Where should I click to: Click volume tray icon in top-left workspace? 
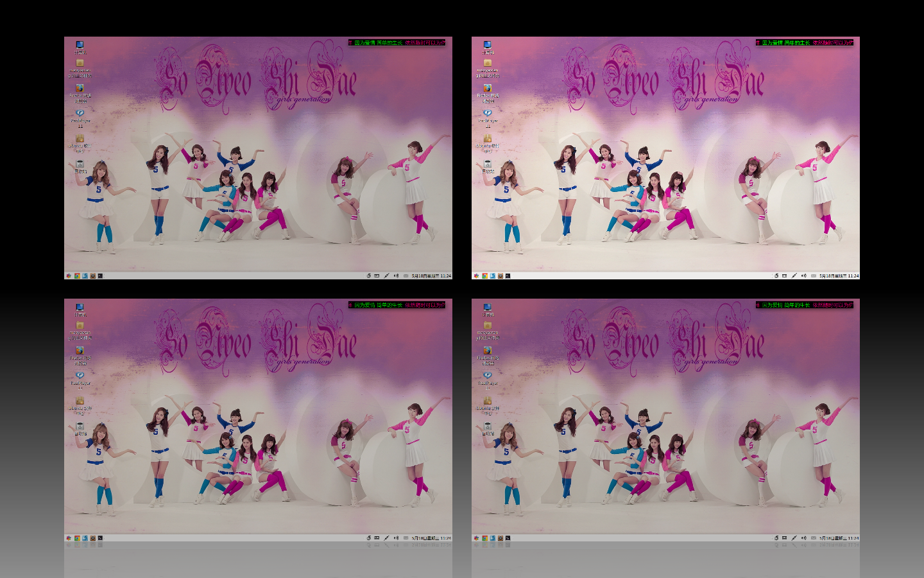pyautogui.click(x=396, y=276)
